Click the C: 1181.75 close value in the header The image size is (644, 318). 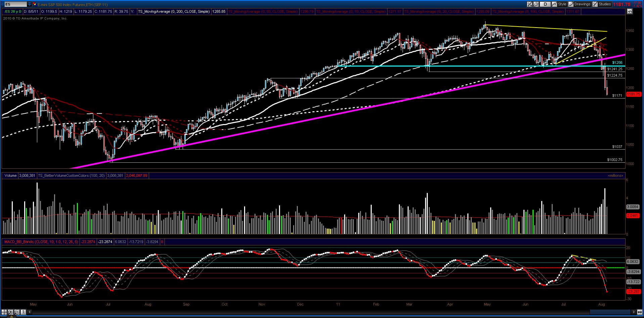pos(103,11)
